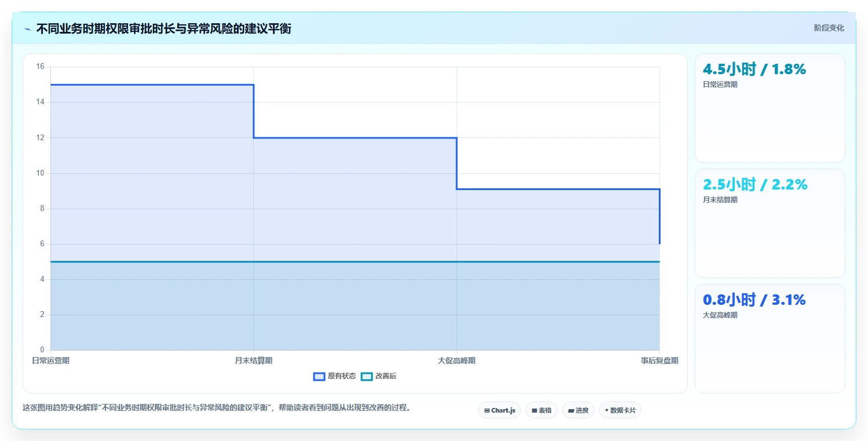
Task: Click the blue 原有状态 legend swatch
Action: coord(319,376)
